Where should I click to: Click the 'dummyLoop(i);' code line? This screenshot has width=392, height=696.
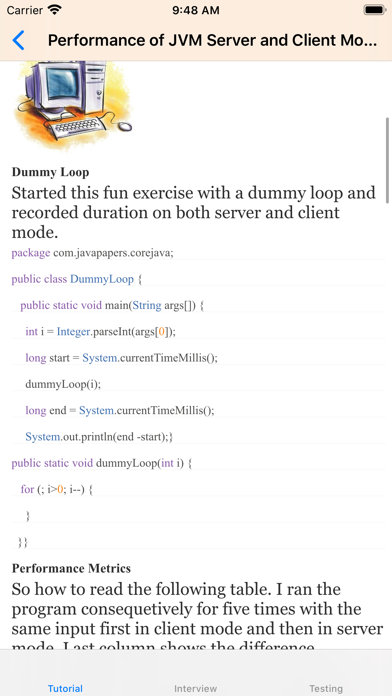(x=63, y=384)
